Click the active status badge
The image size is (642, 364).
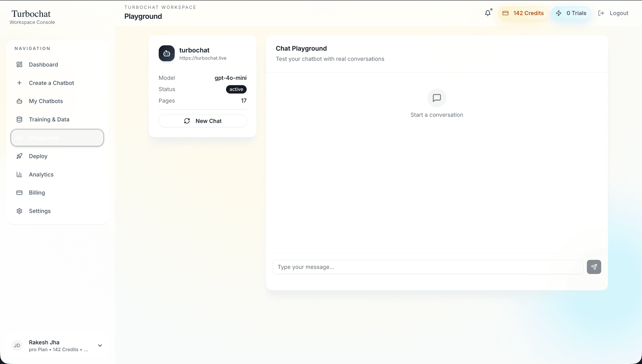point(236,89)
